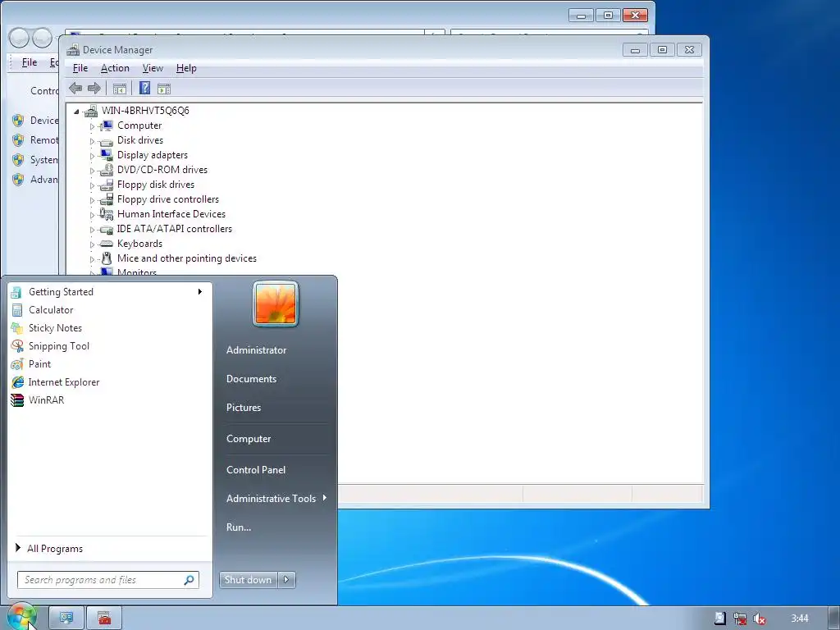Click the Properties toolbar icon beside Help

point(164,89)
